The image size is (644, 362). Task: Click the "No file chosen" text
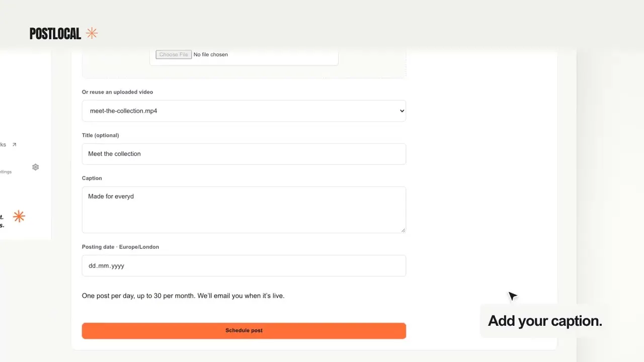tap(211, 54)
